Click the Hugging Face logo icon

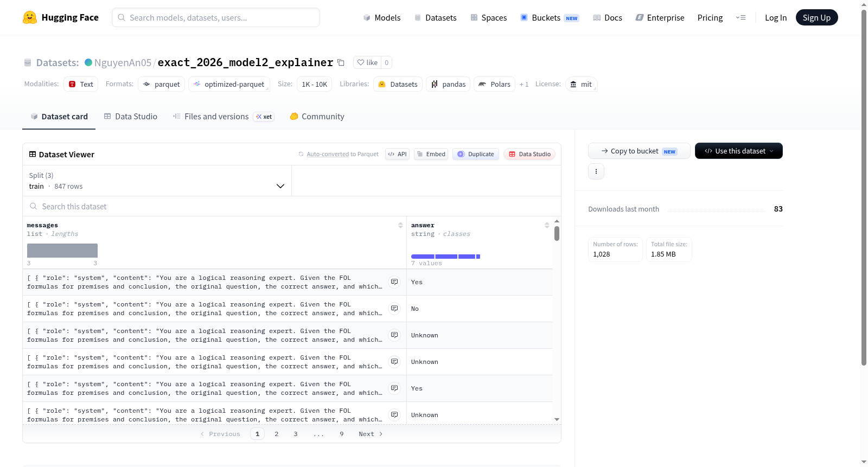click(x=30, y=17)
